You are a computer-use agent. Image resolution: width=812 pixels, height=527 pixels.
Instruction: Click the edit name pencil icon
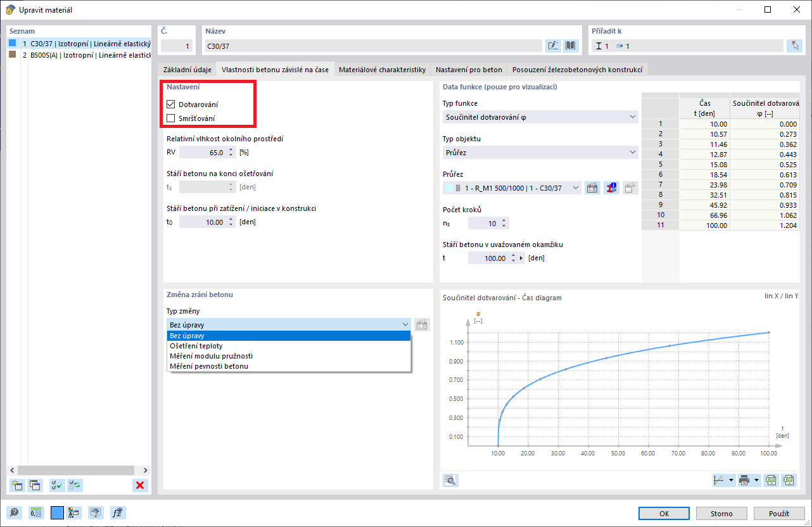click(553, 46)
